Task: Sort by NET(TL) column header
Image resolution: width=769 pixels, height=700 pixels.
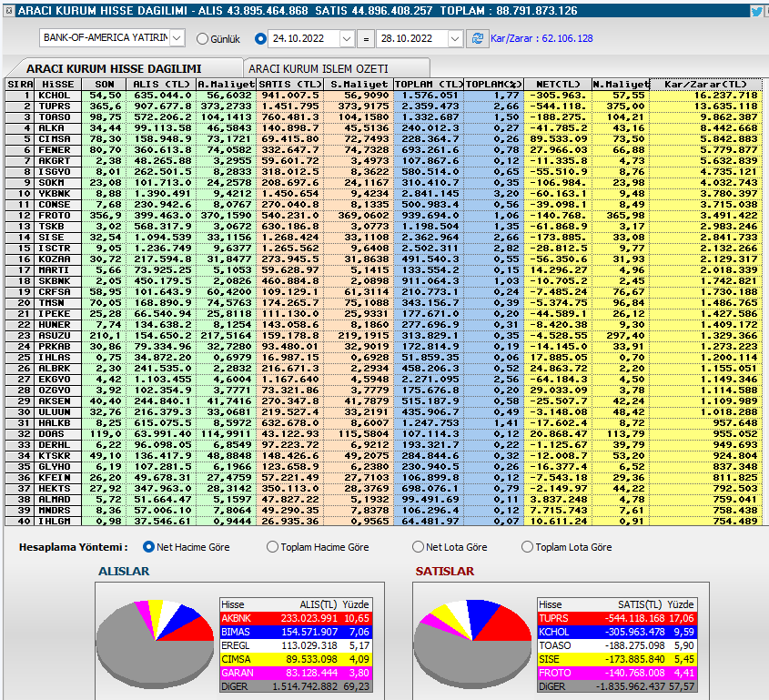Action: pyautogui.click(x=558, y=85)
